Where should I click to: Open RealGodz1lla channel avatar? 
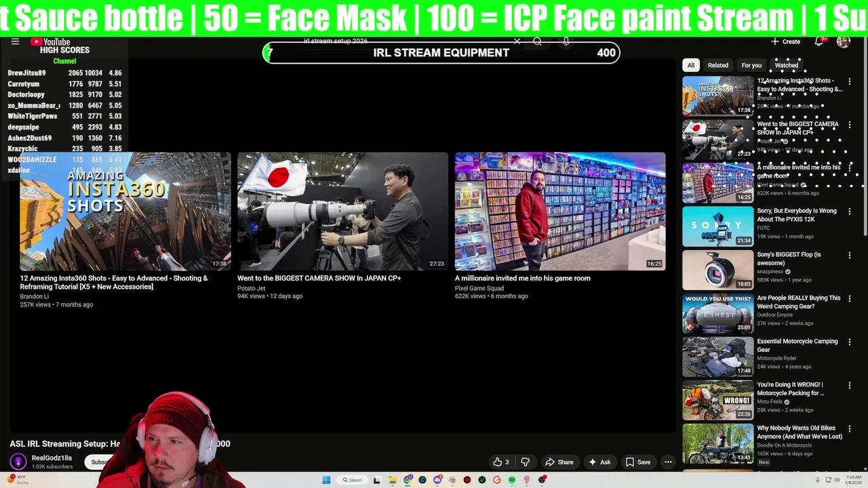[x=18, y=462]
